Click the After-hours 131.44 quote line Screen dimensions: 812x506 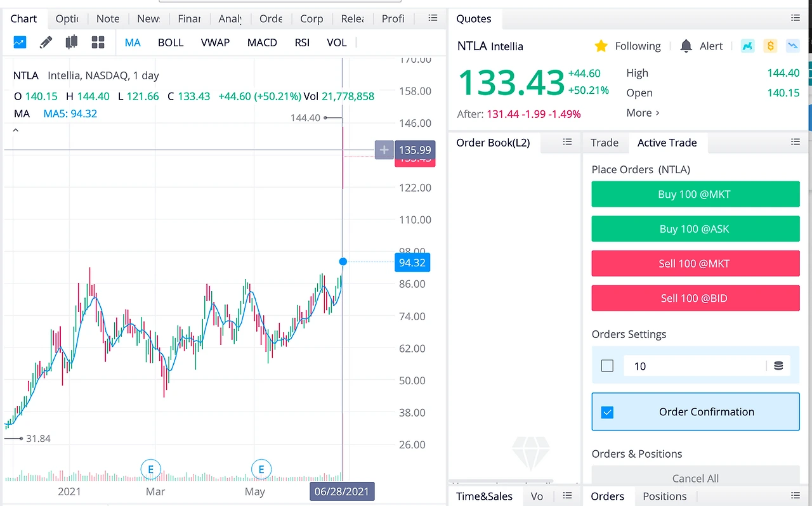click(519, 114)
